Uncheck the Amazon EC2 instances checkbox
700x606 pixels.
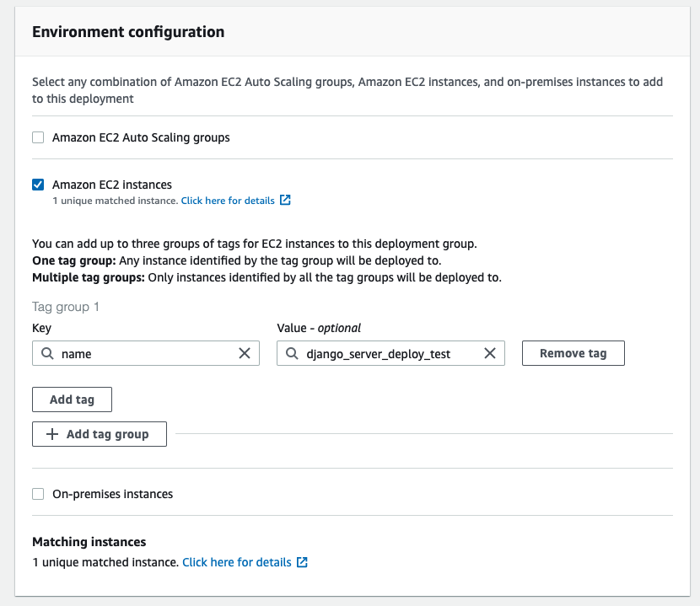[38, 185]
